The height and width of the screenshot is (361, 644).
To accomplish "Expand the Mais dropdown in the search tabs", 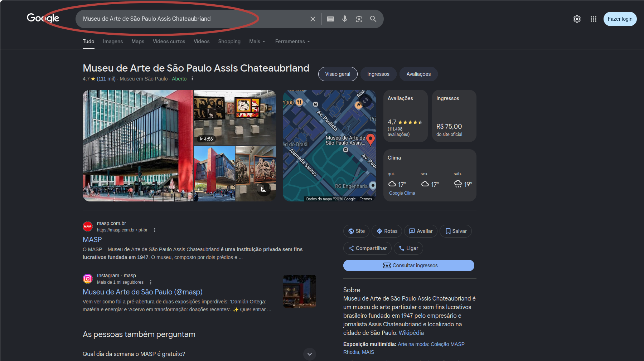I will (257, 42).
